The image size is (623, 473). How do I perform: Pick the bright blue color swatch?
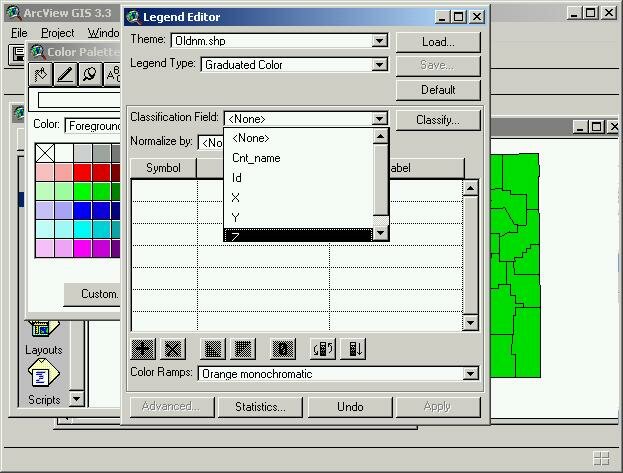83,210
